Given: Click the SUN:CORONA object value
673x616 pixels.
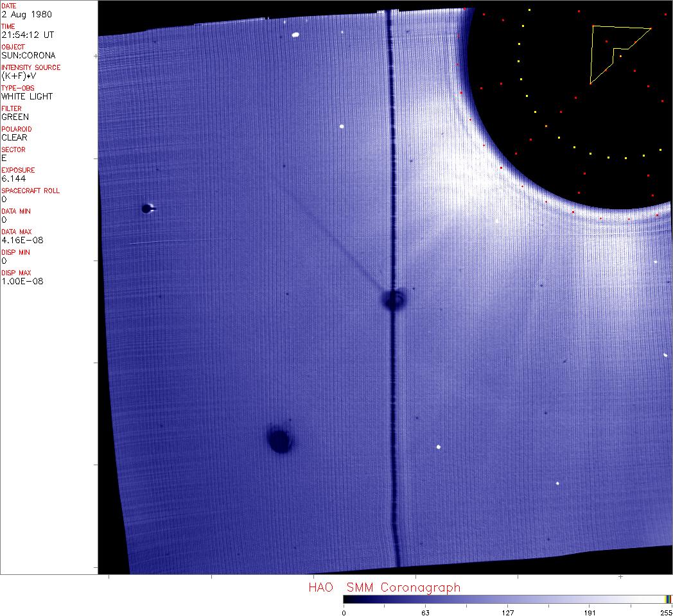Looking at the screenshot, I should pos(28,55).
